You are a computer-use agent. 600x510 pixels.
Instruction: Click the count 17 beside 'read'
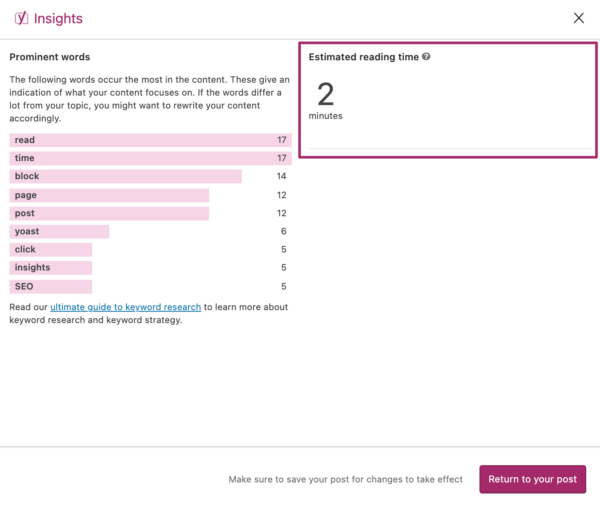[282, 140]
